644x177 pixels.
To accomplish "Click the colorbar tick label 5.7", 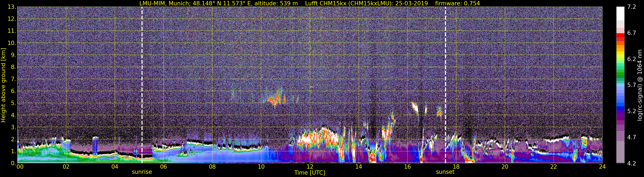I will coord(632,85).
